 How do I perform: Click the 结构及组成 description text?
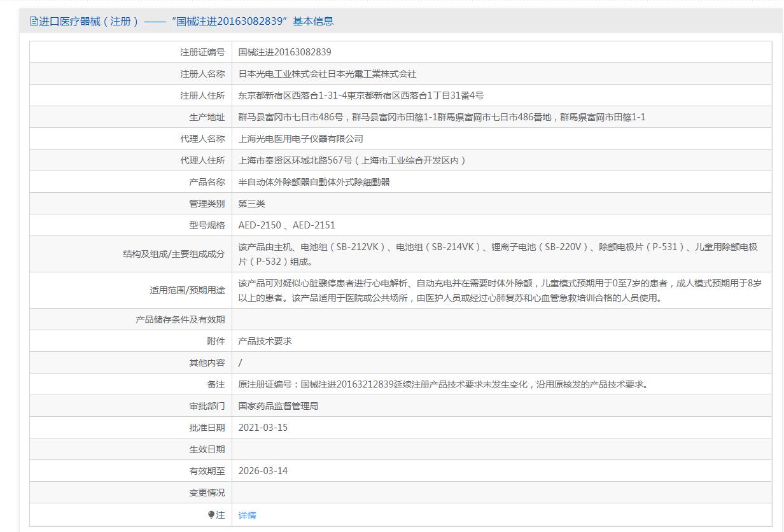(498, 254)
